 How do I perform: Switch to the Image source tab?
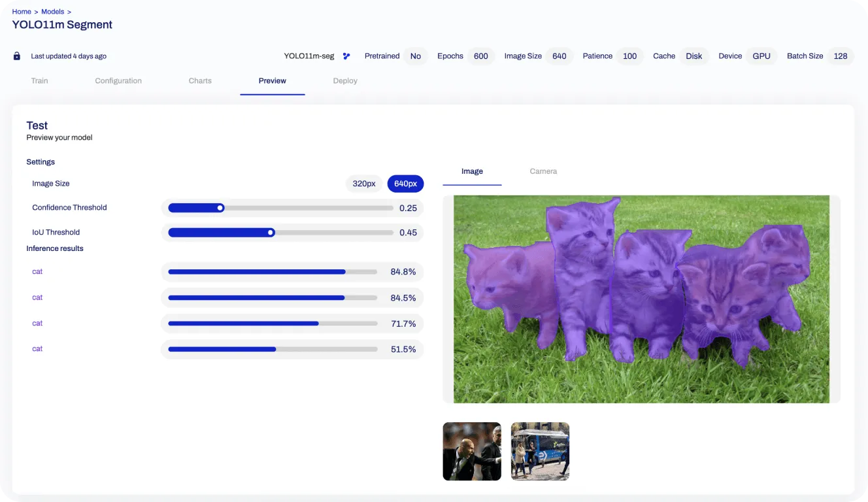tap(472, 171)
